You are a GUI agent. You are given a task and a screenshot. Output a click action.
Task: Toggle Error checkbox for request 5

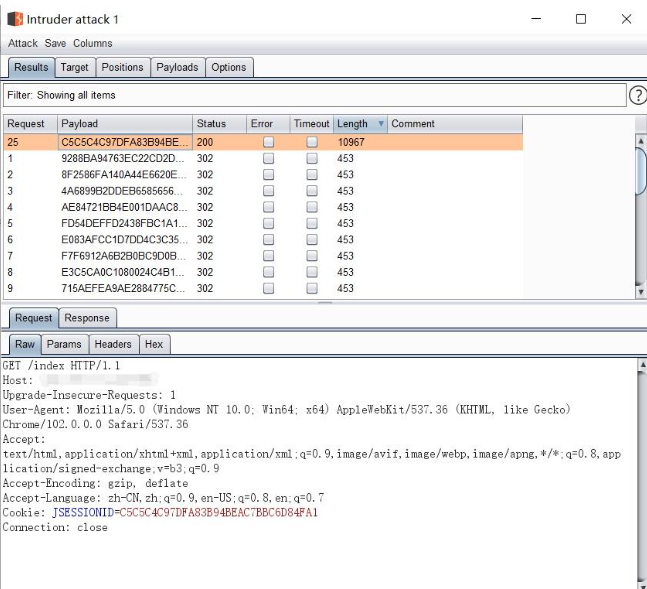[269, 223]
